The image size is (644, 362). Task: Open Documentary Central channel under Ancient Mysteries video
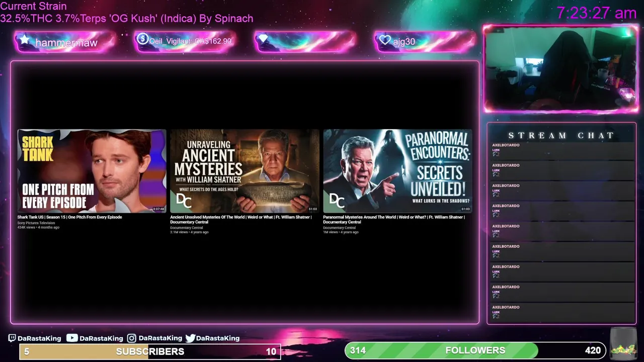click(187, 228)
